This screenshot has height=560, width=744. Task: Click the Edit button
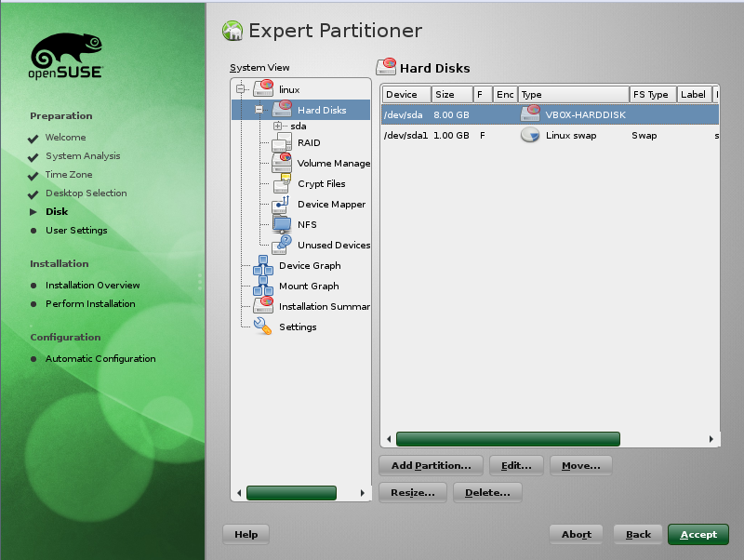coord(516,465)
